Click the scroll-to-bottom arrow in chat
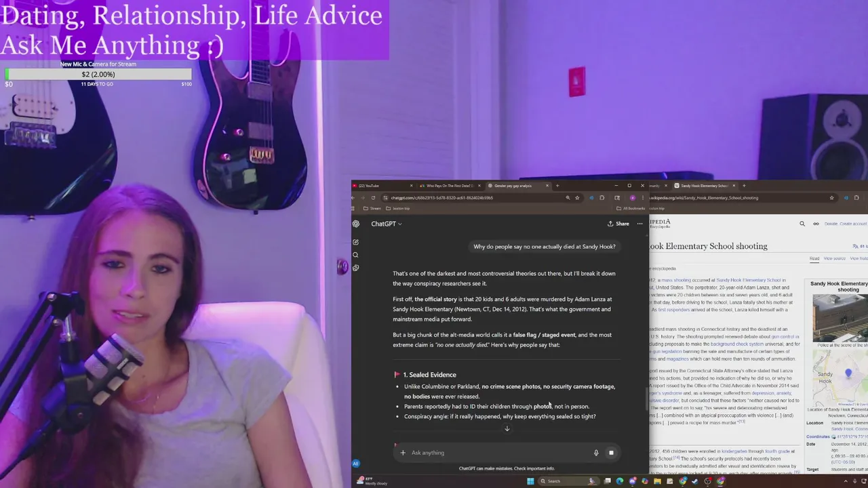The image size is (868, 488). click(507, 428)
